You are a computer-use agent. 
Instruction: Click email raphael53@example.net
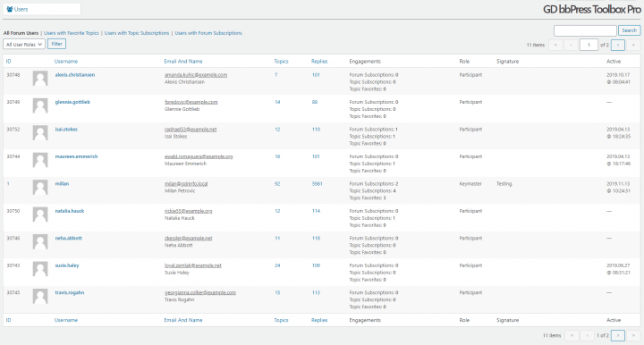click(191, 130)
